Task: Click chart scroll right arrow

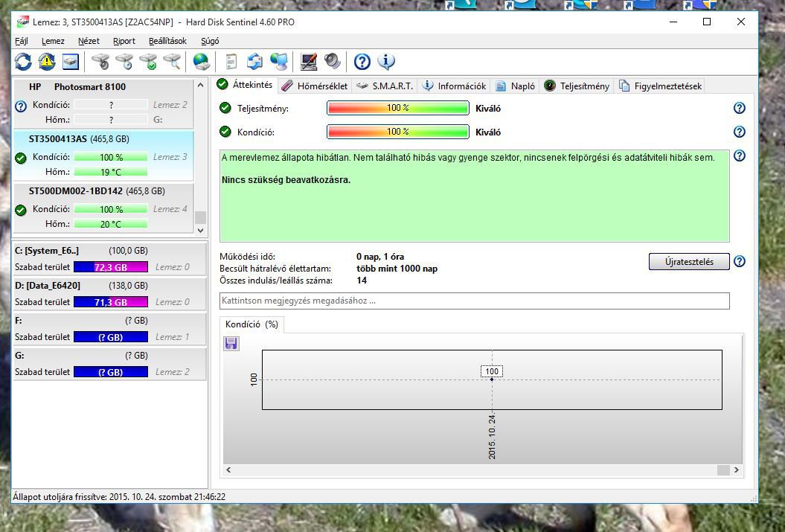Action: [737, 470]
